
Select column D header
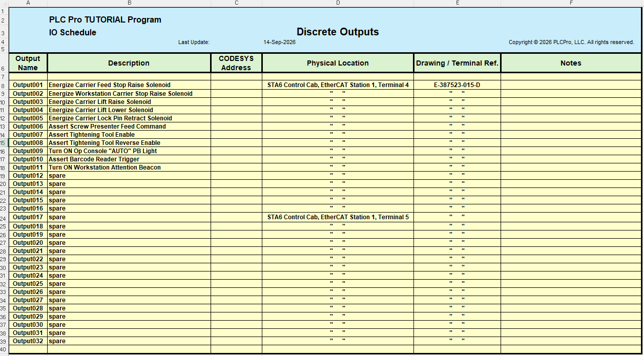click(338, 3)
